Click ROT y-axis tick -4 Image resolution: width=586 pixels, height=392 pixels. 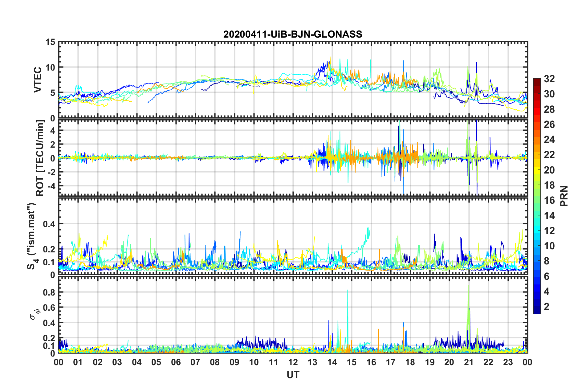tap(51, 186)
